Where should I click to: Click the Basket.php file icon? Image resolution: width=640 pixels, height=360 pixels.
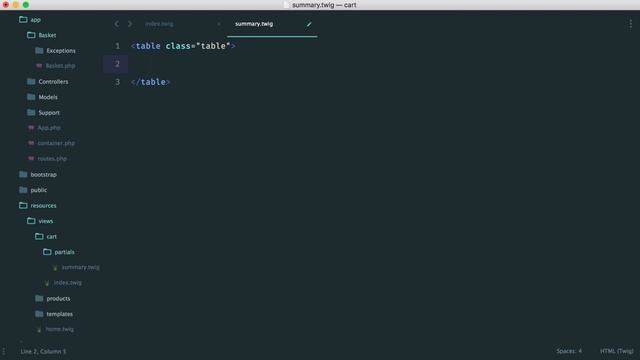point(39,66)
